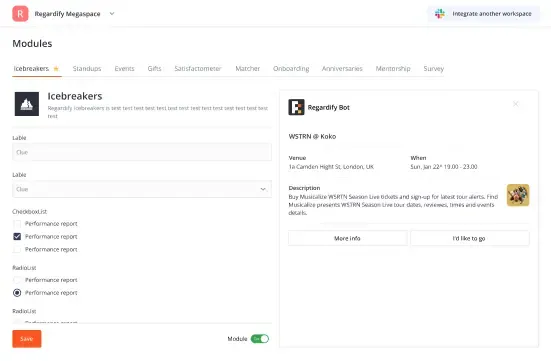Open the Gifts tab
Viewport: 551px width, 361px height.
(154, 69)
